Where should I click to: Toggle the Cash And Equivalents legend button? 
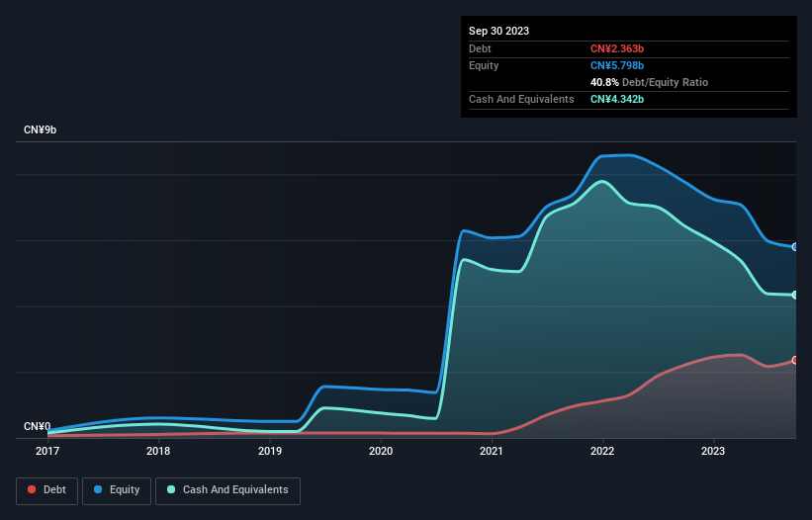pos(227,490)
